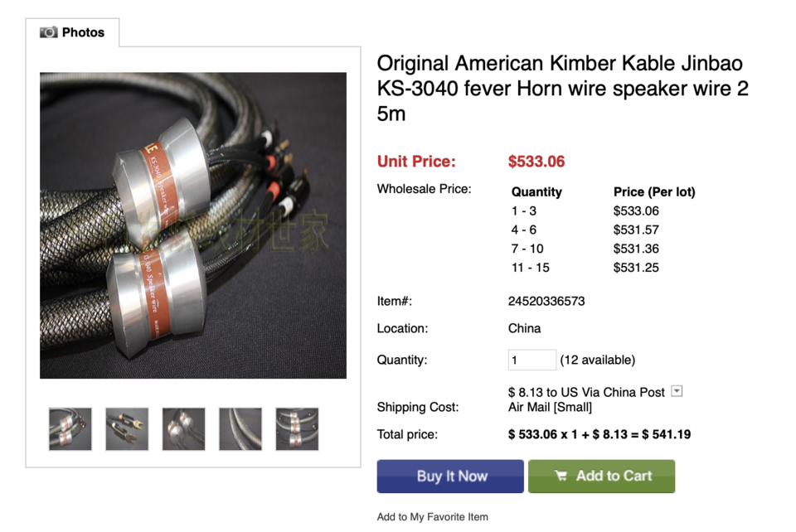
Task: Click the shopping cart icon on Add to Cart
Action: click(x=561, y=476)
